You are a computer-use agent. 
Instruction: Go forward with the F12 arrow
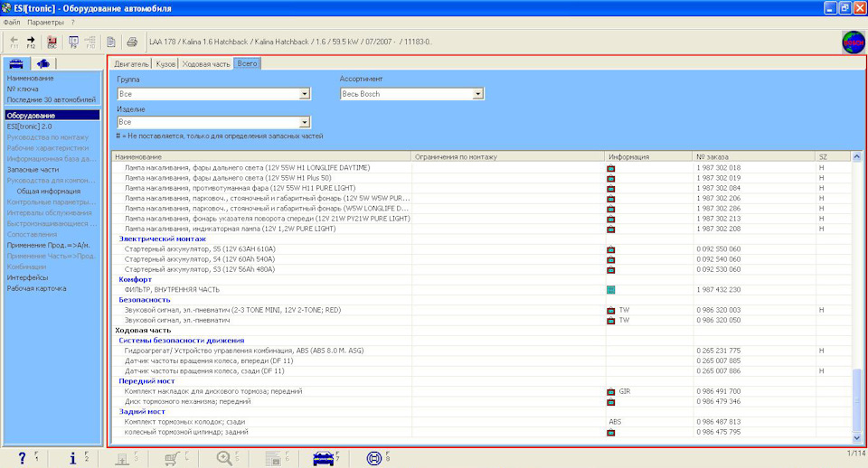click(31, 42)
